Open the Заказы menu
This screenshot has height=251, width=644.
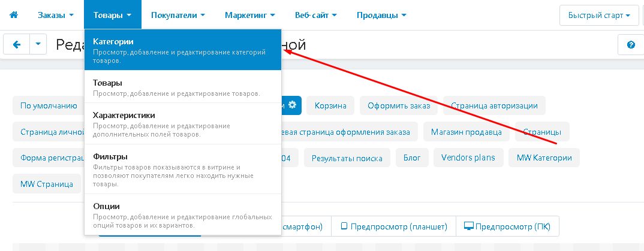(x=56, y=15)
